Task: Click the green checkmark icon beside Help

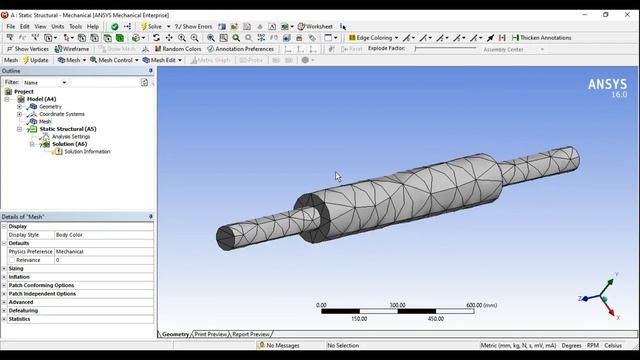Action: pyautogui.click(x=115, y=27)
